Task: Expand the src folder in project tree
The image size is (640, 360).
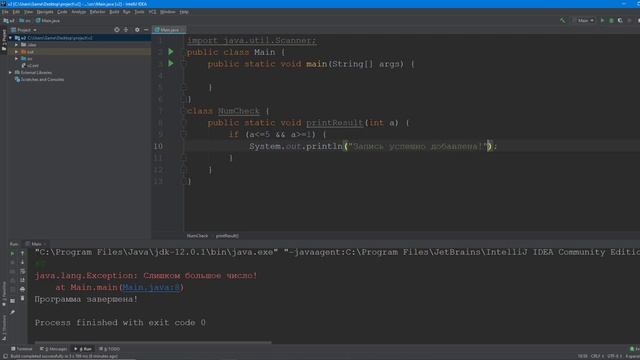Action: pyautogui.click(x=16, y=58)
